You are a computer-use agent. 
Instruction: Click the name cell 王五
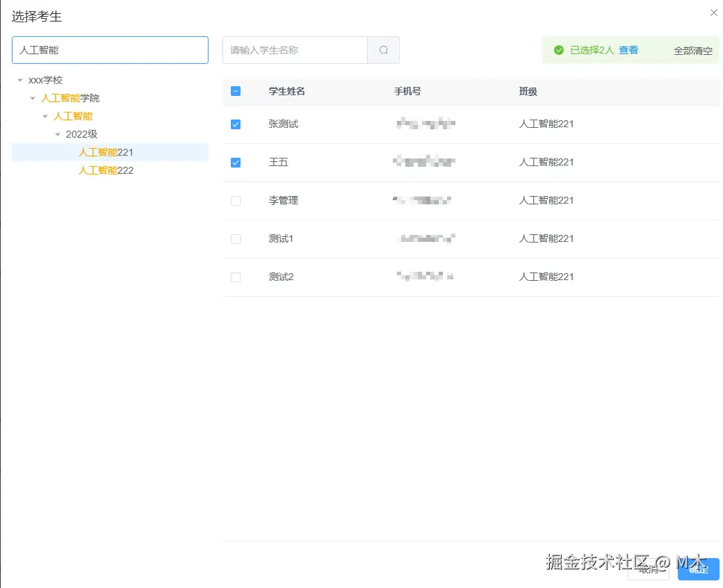tap(278, 162)
